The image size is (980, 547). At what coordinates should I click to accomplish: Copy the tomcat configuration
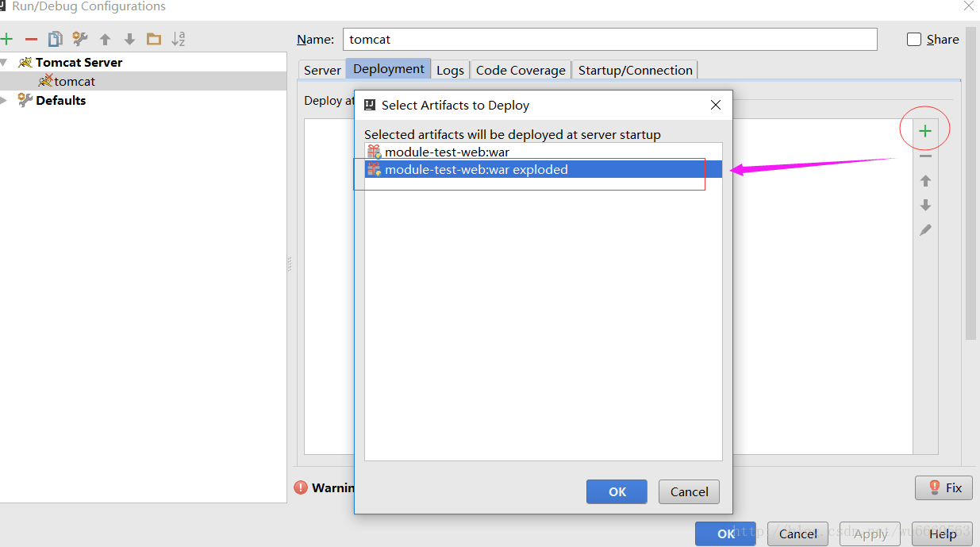[55, 38]
